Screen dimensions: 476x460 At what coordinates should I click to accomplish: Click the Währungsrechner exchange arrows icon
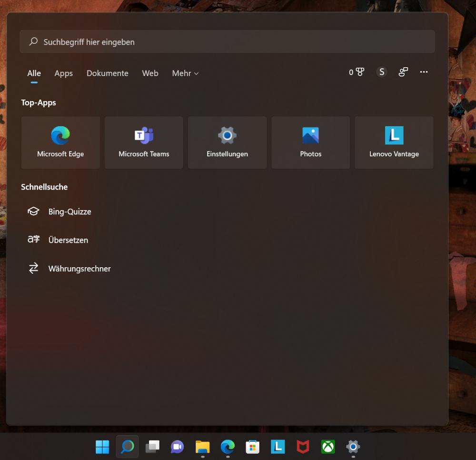point(33,268)
